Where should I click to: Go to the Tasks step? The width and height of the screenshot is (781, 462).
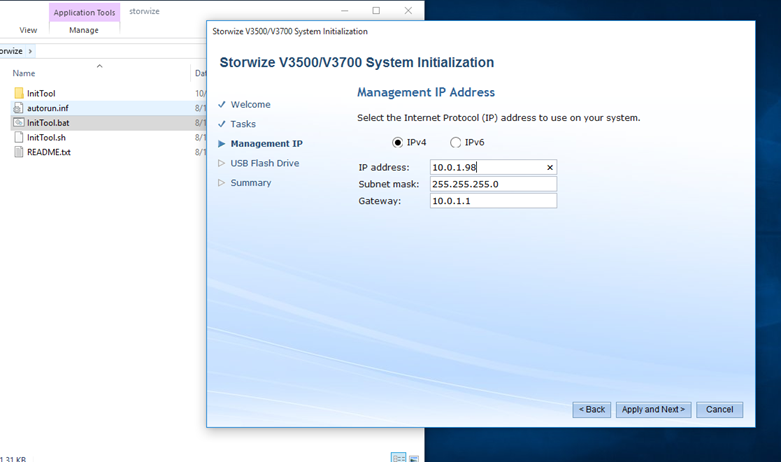pos(243,124)
